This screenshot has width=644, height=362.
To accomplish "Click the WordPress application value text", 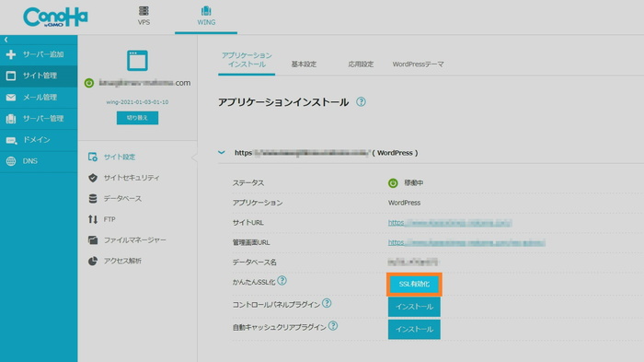I will coord(404,203).
